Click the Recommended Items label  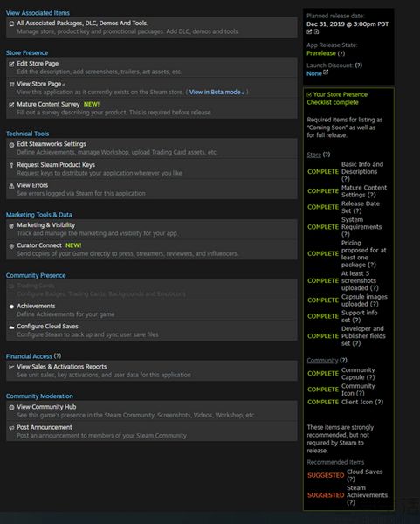pyautogui.click(x=335, y=462)
